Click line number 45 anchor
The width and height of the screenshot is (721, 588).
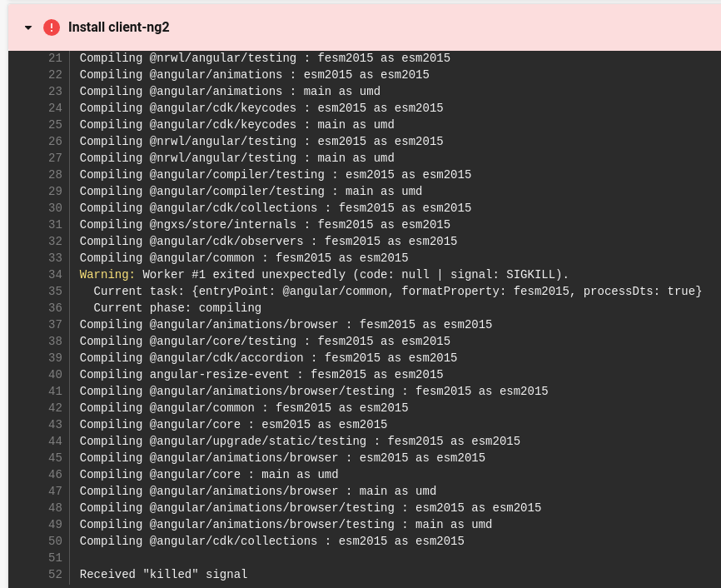coord(55,458)
